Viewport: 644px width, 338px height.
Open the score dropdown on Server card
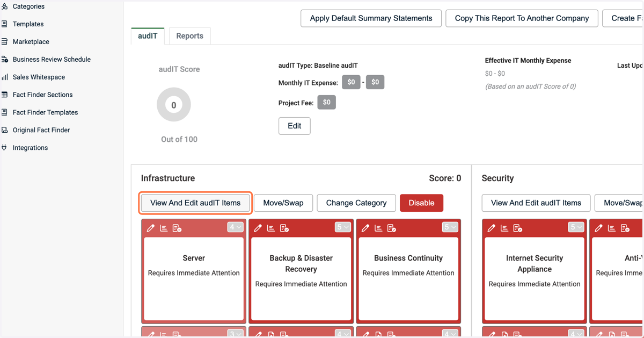[236, 227]
